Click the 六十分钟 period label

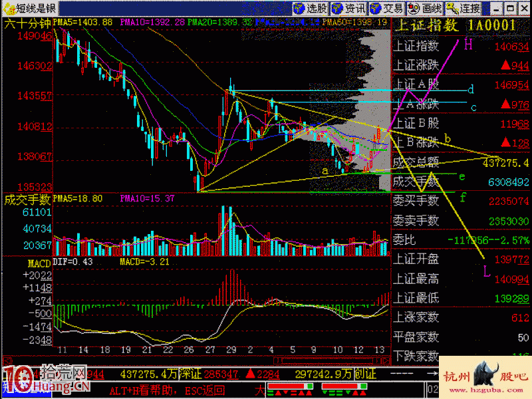tap(28, 23)
